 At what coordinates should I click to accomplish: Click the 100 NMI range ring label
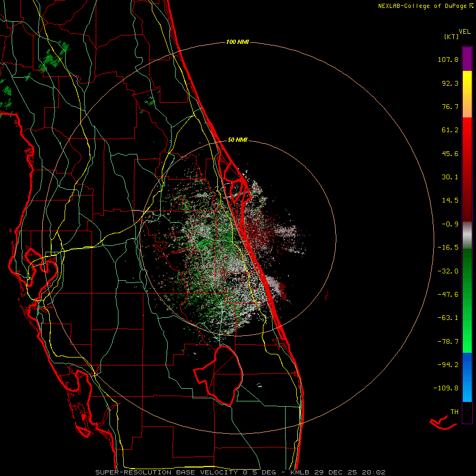(237, 42)
